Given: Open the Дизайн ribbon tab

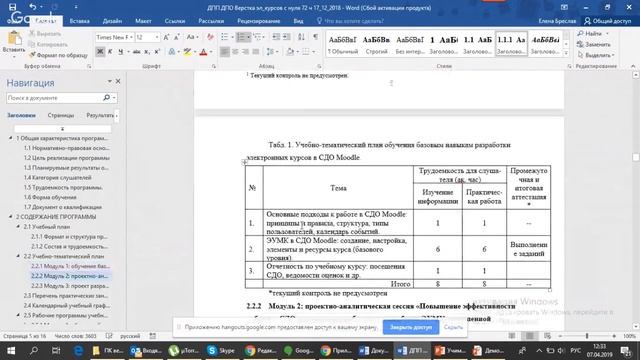Looking at the screenshot, I should [x=112, y=21].
